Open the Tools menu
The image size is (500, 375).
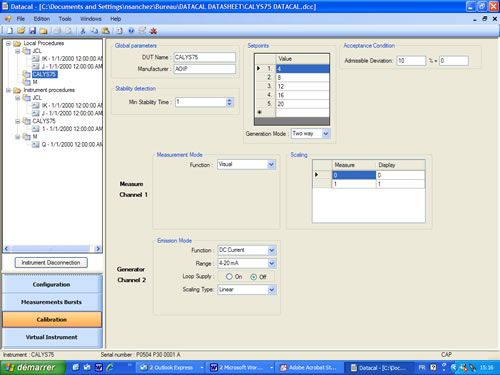tap(65, 19)
